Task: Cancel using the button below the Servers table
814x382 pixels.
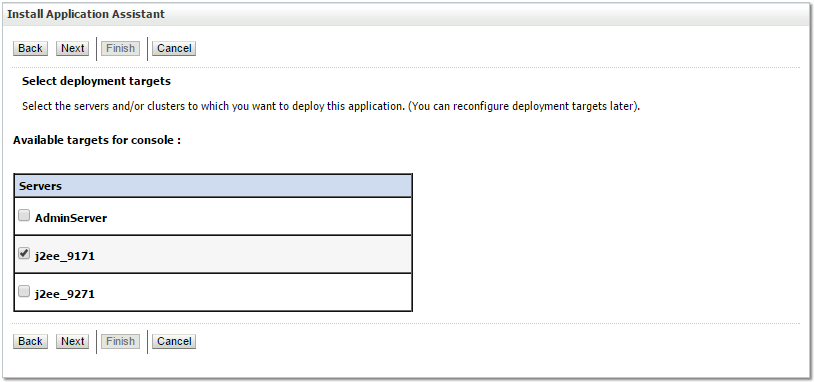Action: click(x=174, y=341)
